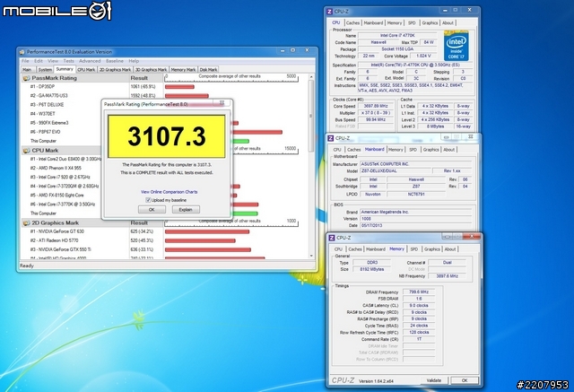Switch to the System tab in PerformanceTest
The width and height of the screenshot is (574, 392).
click(x=45, y=70)
